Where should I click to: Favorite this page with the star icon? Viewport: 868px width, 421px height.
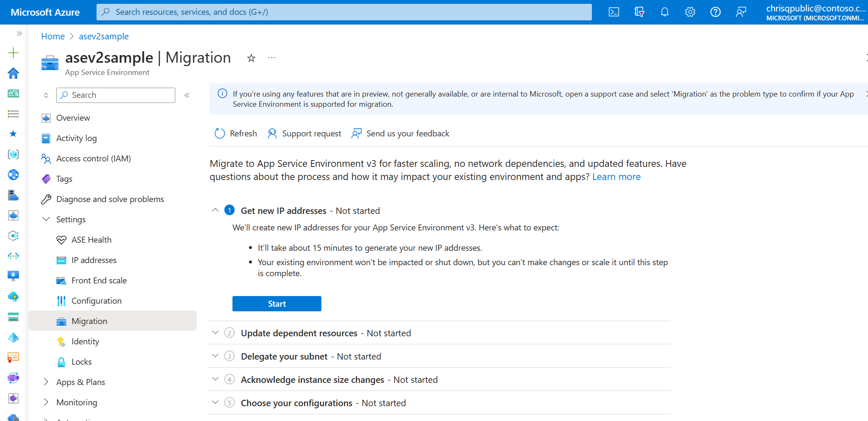(x=251, y=58)
